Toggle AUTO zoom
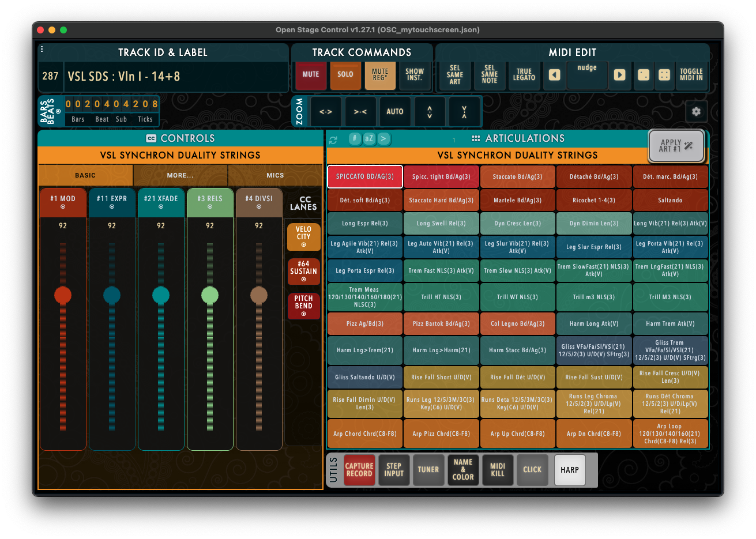This screenshot has width=756, height=539. click(395, 111)
